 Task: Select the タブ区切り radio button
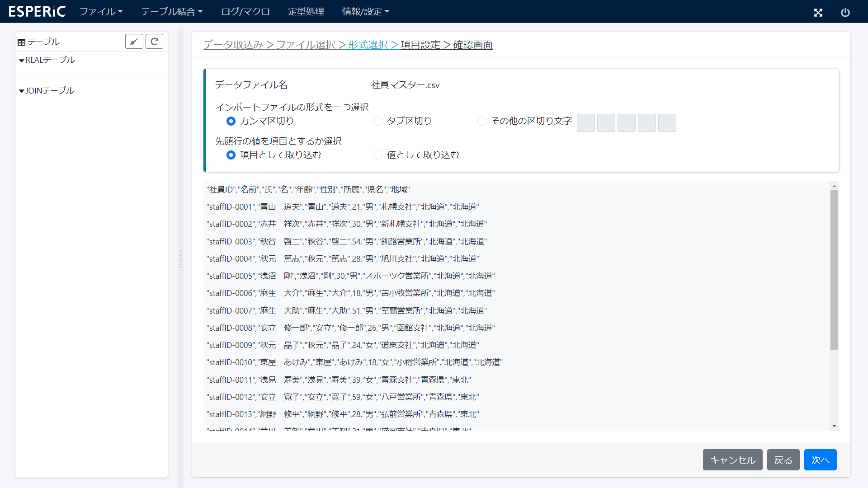click(377, 121)
